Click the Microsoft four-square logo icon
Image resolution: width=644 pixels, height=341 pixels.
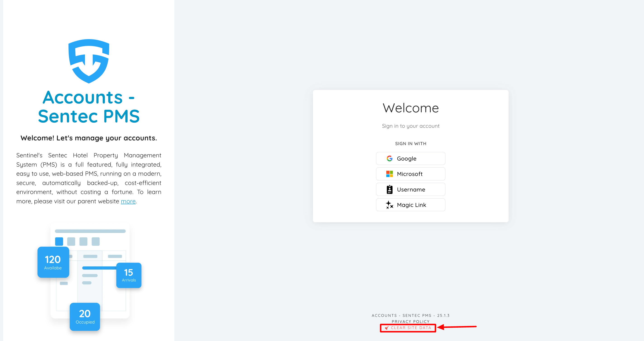[x=389, y=174]
